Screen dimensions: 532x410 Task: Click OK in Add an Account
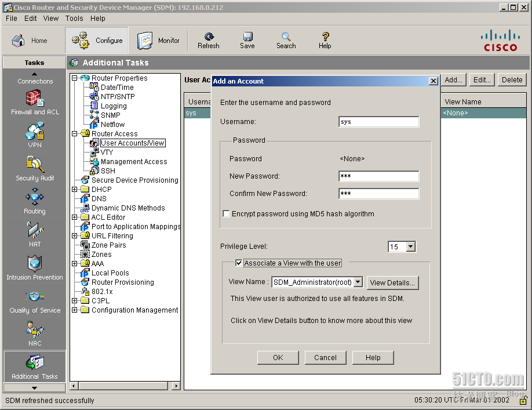(x=278, y=358)
